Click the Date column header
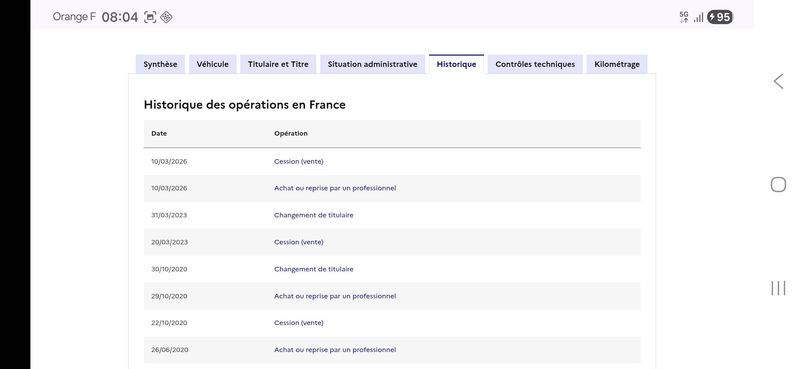Image resolution: width=800 pixels, height=369 pixels. tap(159, 134)
